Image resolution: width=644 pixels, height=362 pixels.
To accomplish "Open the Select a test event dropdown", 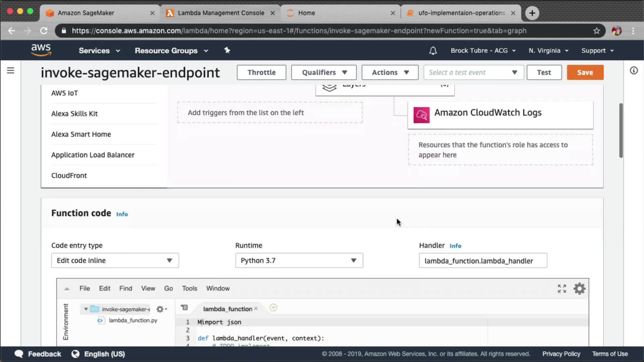I will [x=473, y=72].
